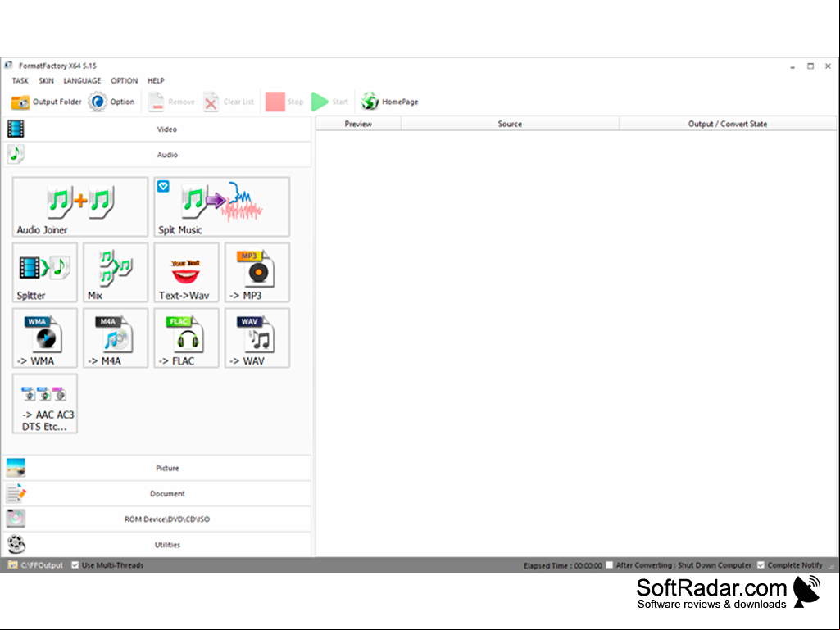Open the SKIN menu
This screenshot has height=630, width=840.
46,81
